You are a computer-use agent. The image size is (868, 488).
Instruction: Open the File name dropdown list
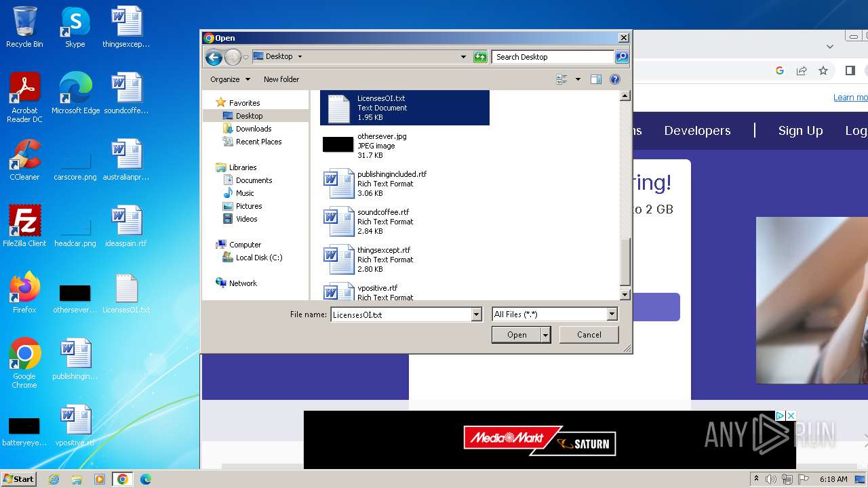click(477, 314)
